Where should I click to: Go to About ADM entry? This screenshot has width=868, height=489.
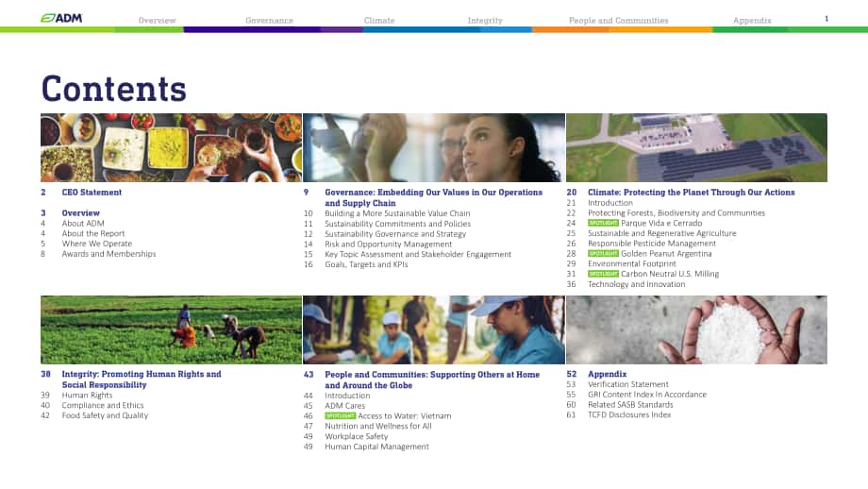(x=83, y=223)
